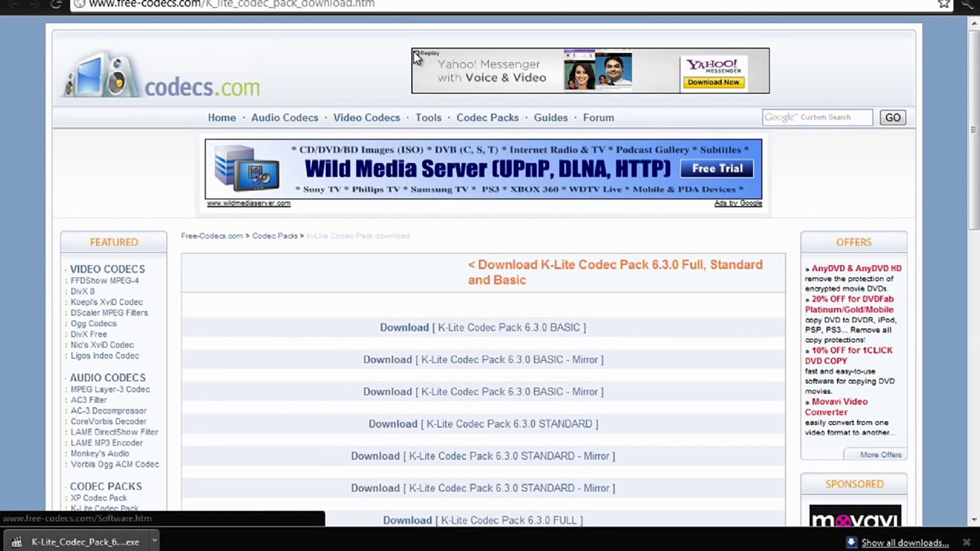This screenshot has height=551, width=980.
Task: Open Movavi Video Converter offer
Action: [837, 407]
